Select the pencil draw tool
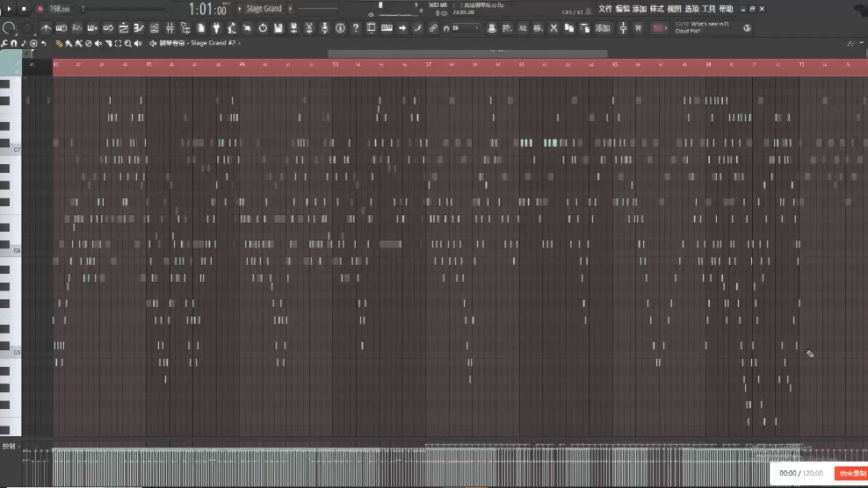 tap(59, 43)
